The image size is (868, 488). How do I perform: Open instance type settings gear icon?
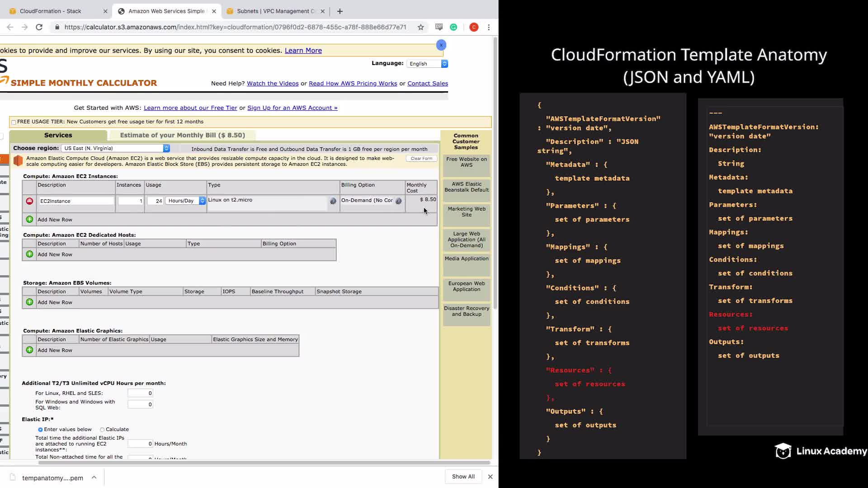pos(333,201)
